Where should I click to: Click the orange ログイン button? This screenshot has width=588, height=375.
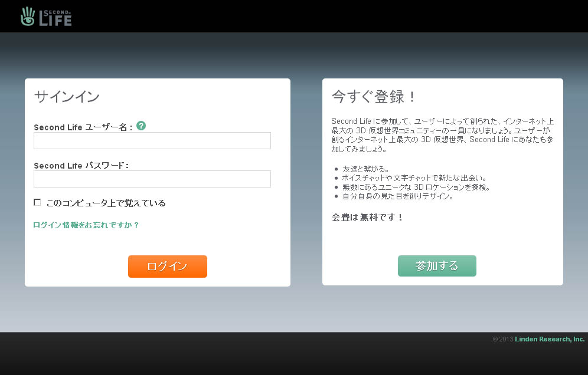point(168,267)
